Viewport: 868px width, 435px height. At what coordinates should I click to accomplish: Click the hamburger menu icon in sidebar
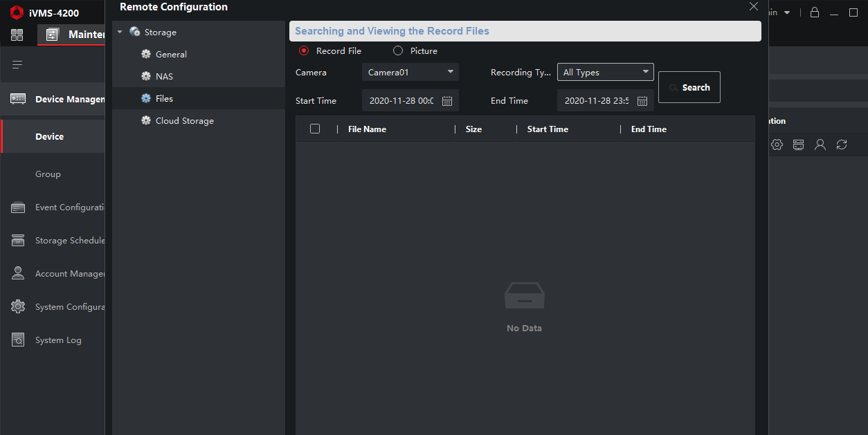click(17, 64)
